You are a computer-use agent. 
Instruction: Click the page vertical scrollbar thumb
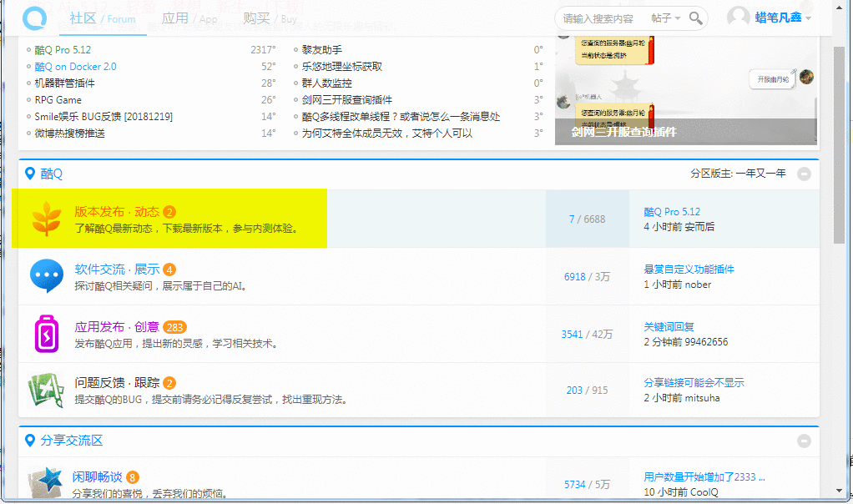click(840, 144)
